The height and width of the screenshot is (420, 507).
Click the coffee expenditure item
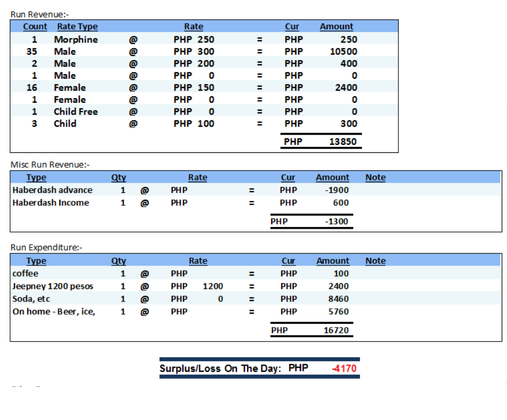26,274
